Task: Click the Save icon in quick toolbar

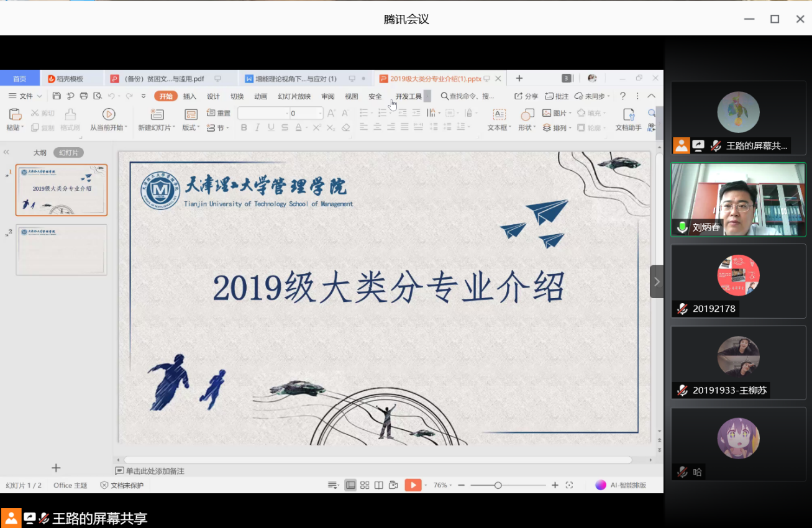Action: (x=57, y=96)
